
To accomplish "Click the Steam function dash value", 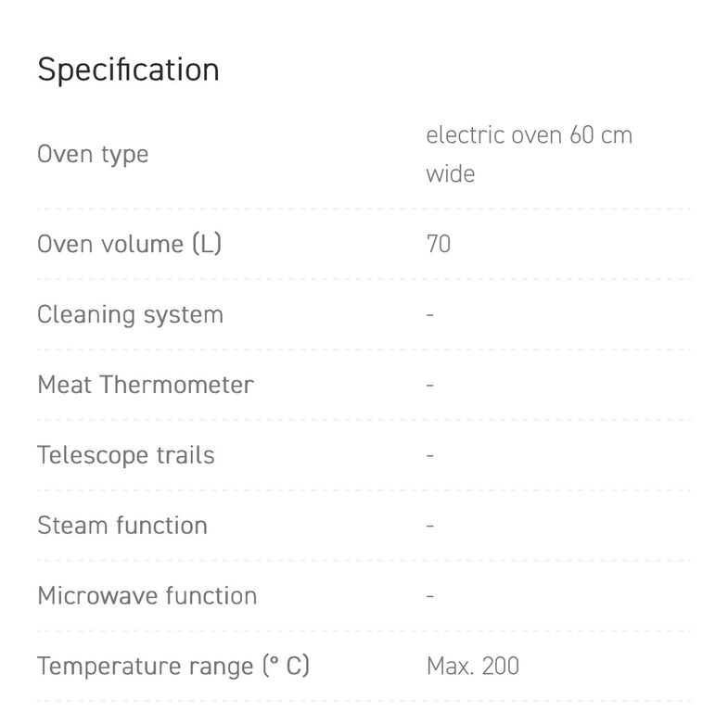I will coord(430,526).
